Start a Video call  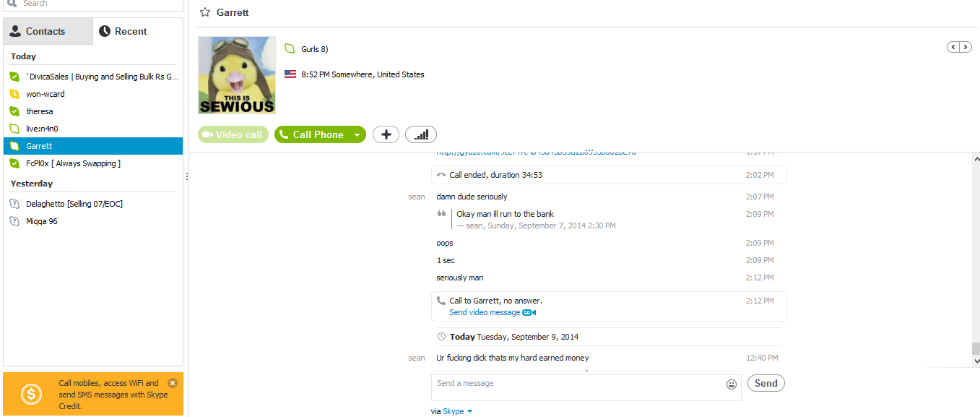tap(233, 134)
